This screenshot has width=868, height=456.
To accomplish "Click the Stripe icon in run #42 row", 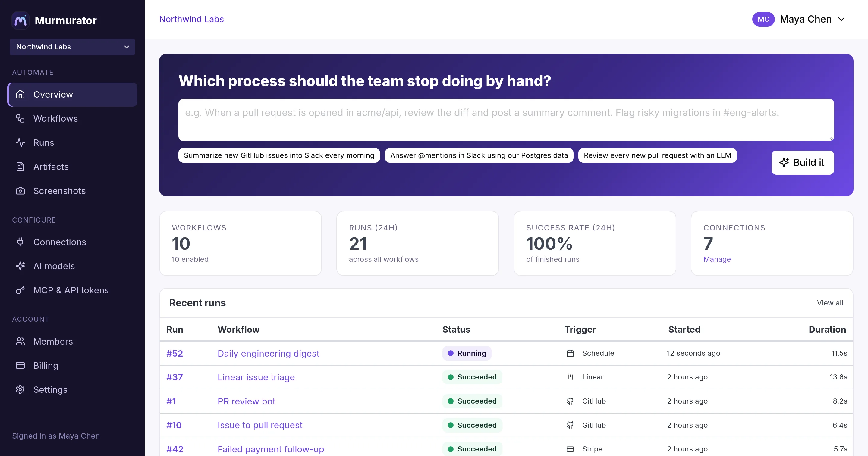I will click(570, 449).
